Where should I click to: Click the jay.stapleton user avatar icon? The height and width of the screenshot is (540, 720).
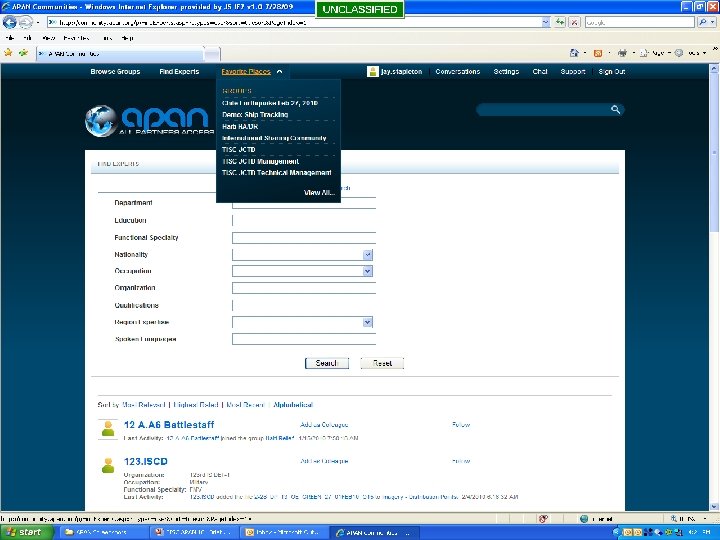click(372, 72)
